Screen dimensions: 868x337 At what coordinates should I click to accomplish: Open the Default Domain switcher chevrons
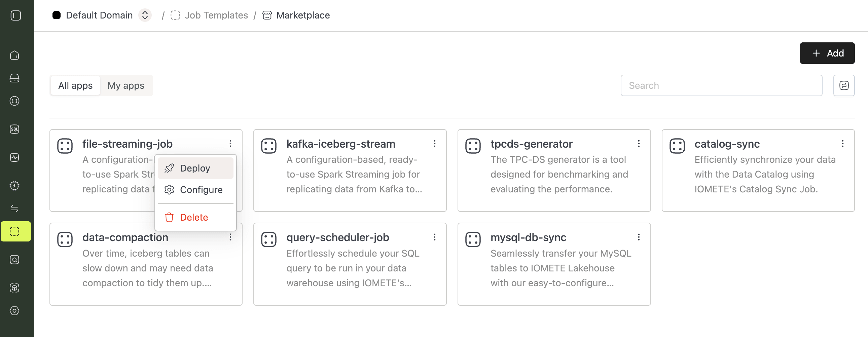tap(145, 15)
